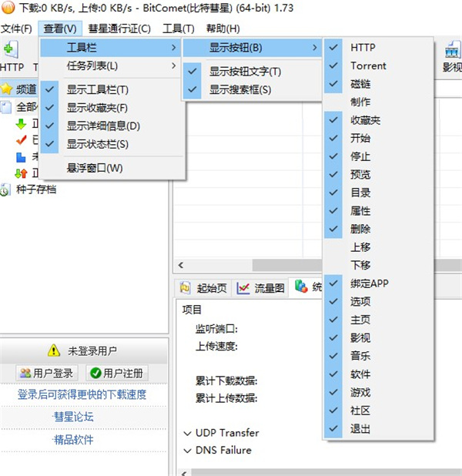Toggle the 游戏 button entry
Image resolution: width=462 pixels, height=476 pixels.
(x=378, y=393)
